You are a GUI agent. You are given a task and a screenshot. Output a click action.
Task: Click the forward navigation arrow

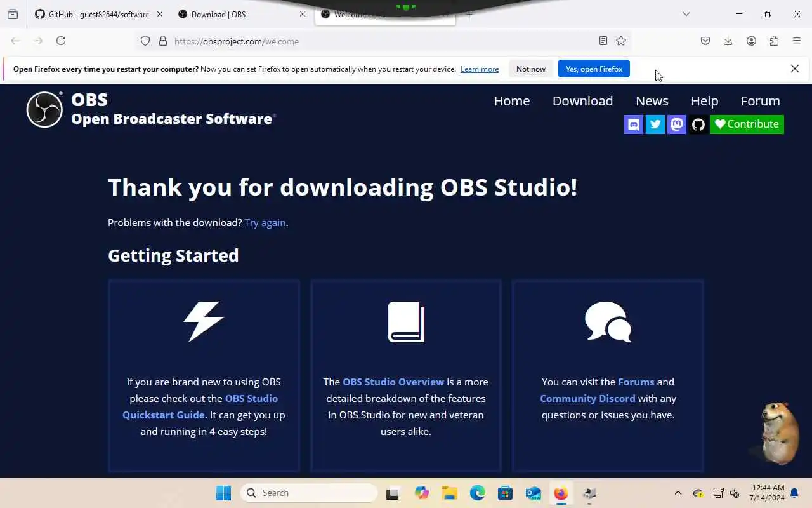[38, 41]
